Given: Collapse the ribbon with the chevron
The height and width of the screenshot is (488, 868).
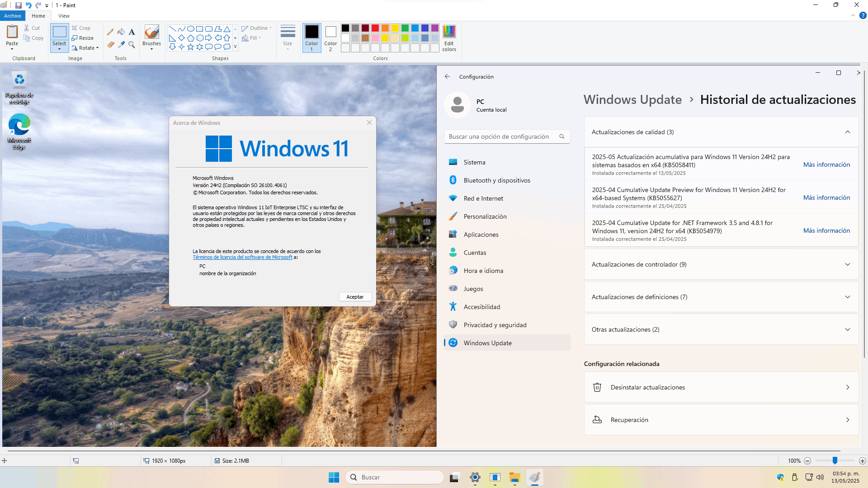Looking at the screenshot, I should (853, 15).
